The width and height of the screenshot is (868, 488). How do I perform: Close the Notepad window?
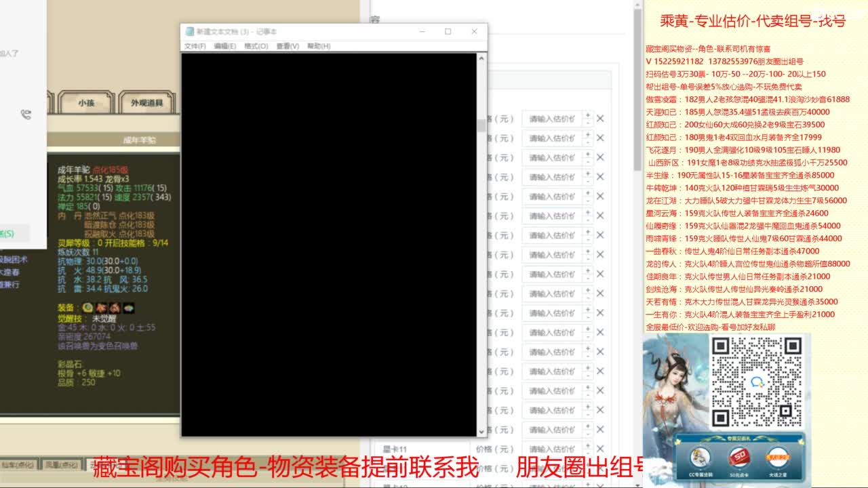pos(474,32)
